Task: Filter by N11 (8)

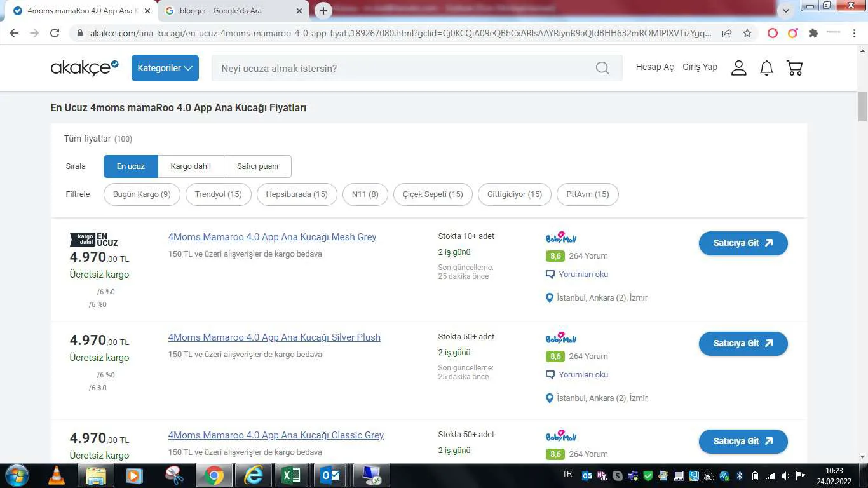Action: point(365,194)
